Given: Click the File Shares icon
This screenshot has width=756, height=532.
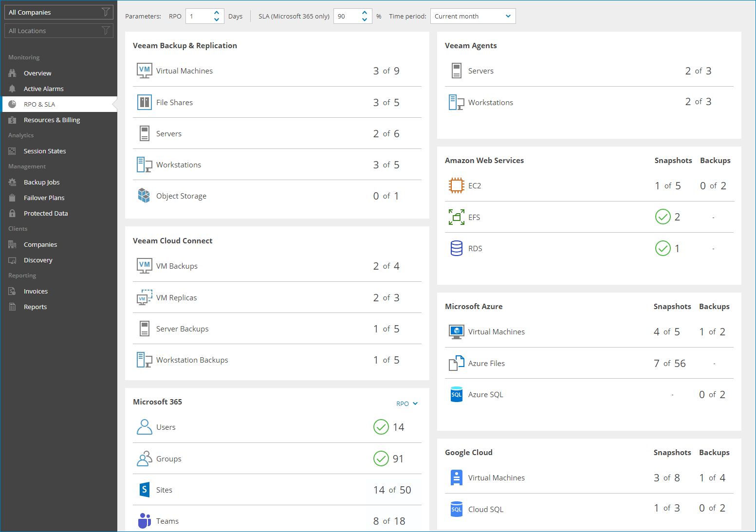Looking at the screenshot, I should [145, 102].
